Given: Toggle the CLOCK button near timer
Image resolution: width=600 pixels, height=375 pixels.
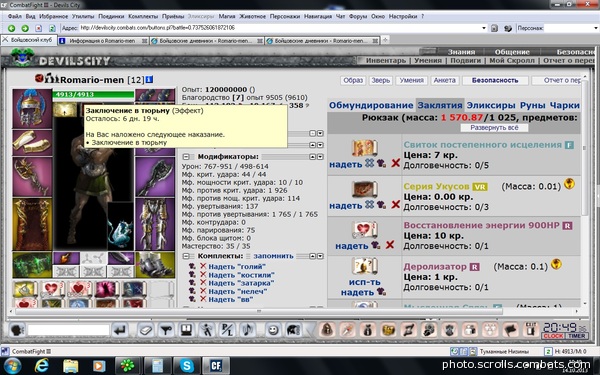Looking at the screenshot, I should [x=554, y=336].
